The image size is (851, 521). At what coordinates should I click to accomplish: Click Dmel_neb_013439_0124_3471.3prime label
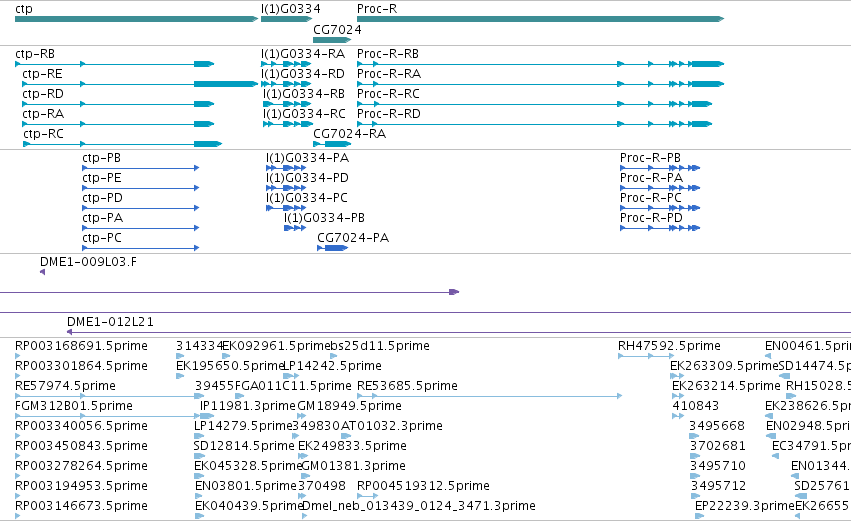pos(418,507)
